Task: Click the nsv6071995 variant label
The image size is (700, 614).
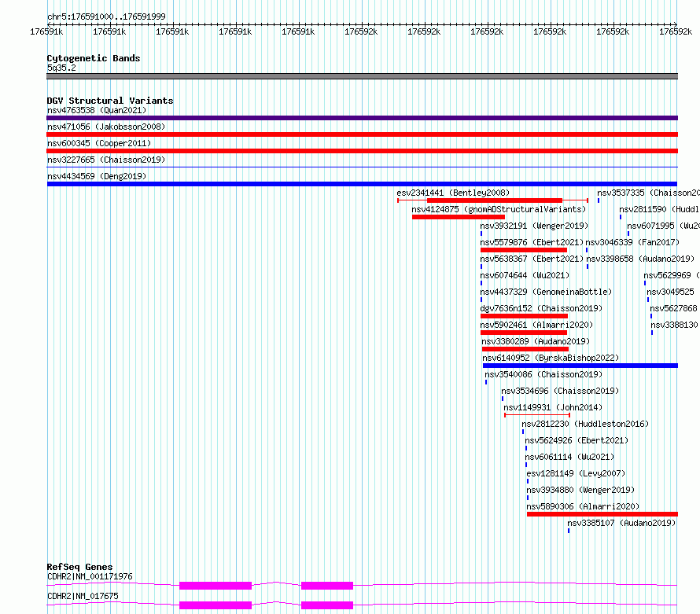Action: [663, 226]
